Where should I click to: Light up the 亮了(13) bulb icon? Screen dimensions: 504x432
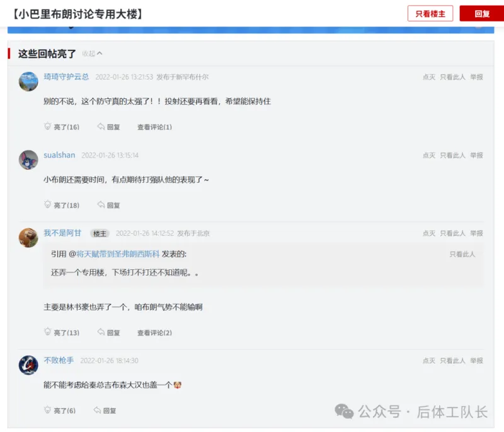(48, 332)
